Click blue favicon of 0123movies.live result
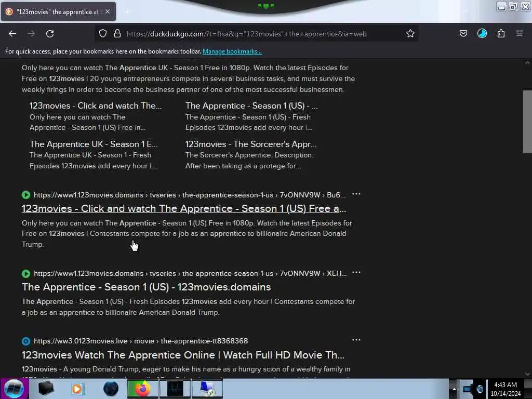The image size is (532, 399). 26,341
